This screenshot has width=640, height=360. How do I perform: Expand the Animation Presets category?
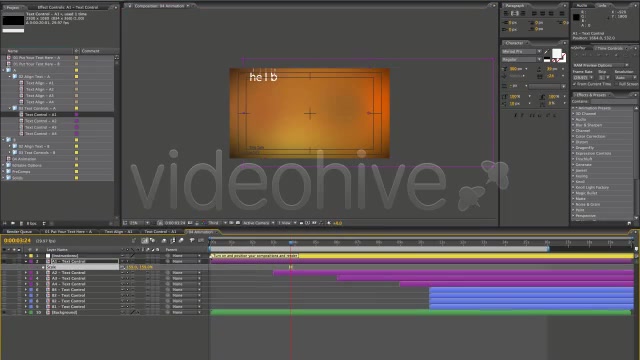(x=573, y=108)
